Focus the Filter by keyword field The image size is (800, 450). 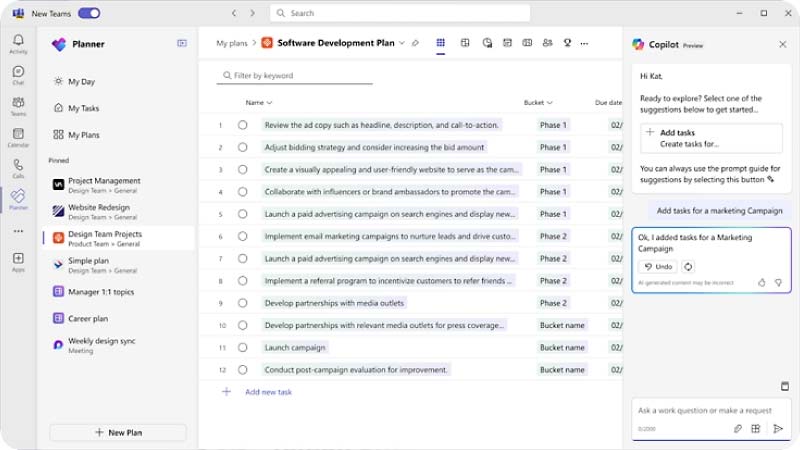point(294,76)
